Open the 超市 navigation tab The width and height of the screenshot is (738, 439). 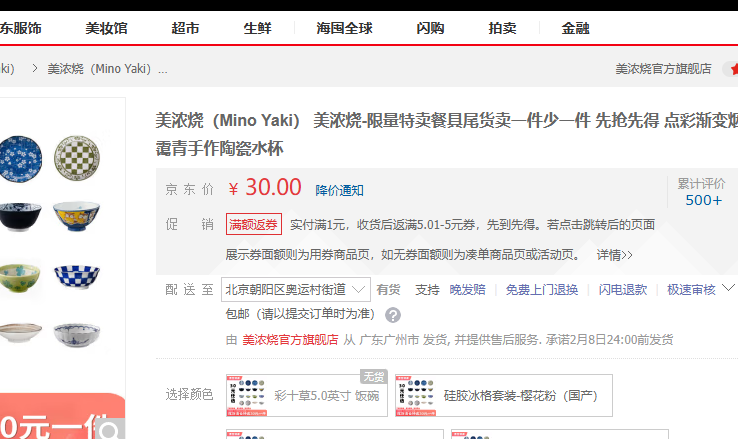tap(185, 28)
